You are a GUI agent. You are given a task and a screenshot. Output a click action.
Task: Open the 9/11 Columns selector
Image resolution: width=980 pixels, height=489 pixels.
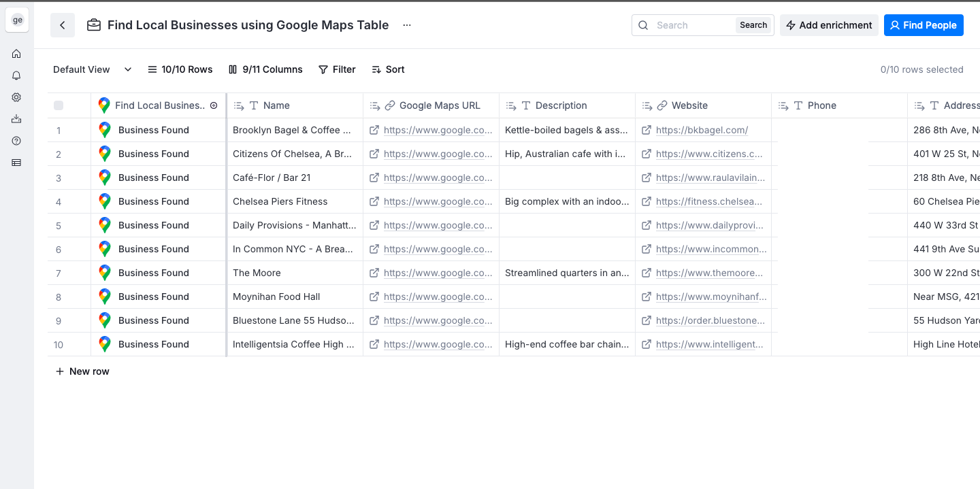[x=265, y=69]
